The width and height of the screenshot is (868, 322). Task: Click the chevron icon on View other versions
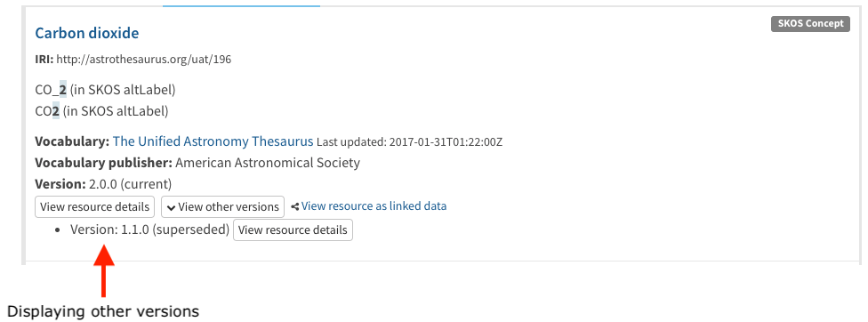click(172, 207)
